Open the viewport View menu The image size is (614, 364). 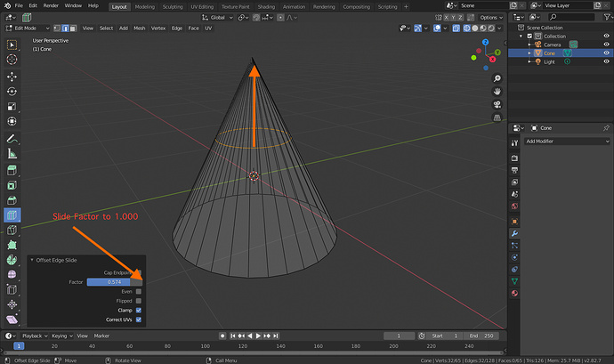(88, 28)
